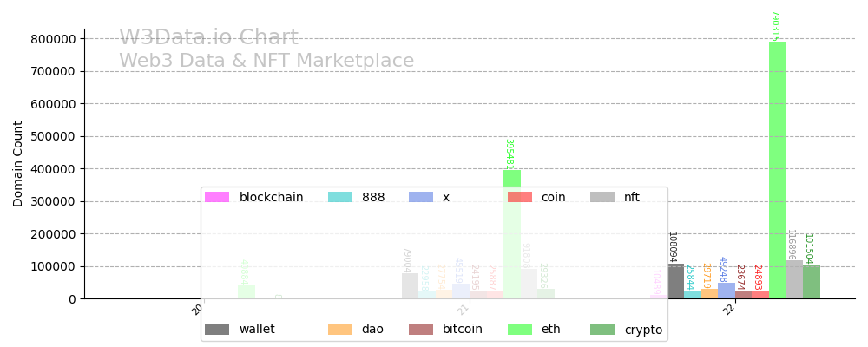Click the 888 legend color swatch

pos(340,198)
